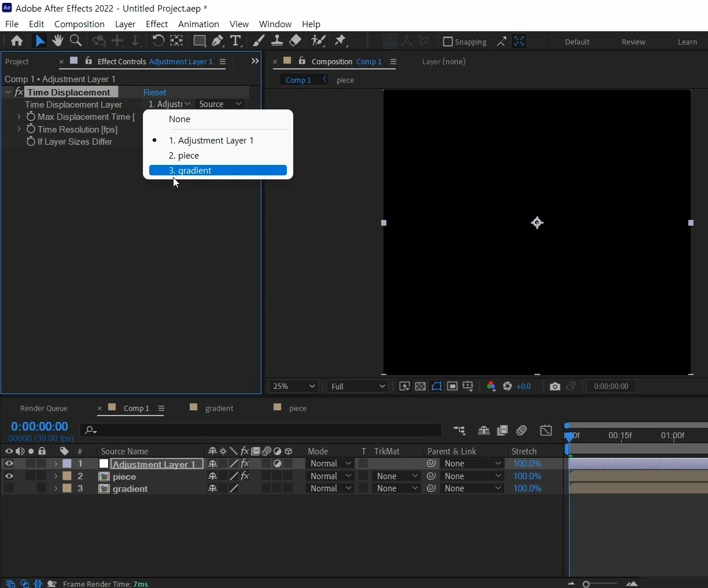Image resolution: width=708 pixels, height=588 pixels.
Task: Select the Rectangle shape tool
Action: click(x=200, y=41)
